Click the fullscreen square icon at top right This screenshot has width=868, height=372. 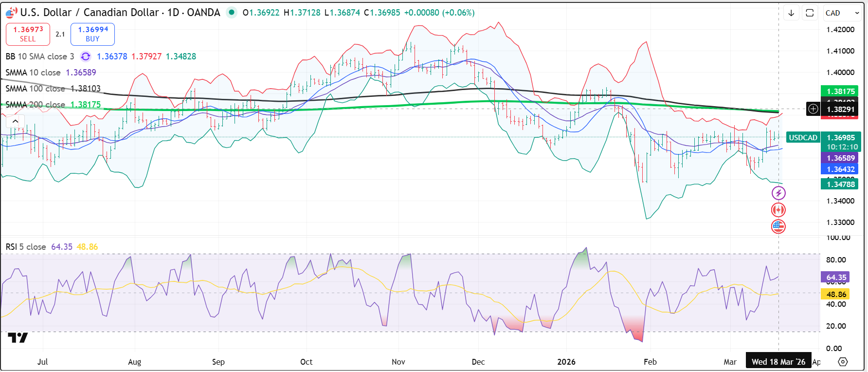click(x=810, y=13)
